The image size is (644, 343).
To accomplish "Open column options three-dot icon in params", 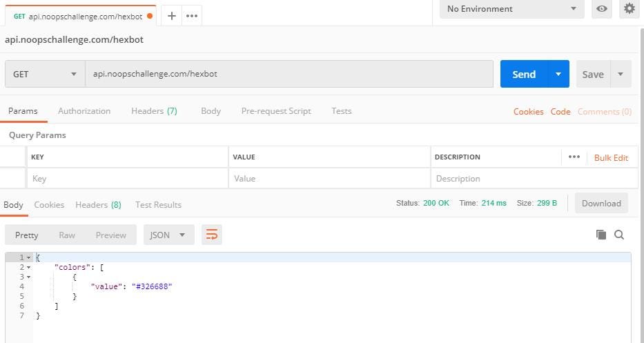I will point(574,157).
